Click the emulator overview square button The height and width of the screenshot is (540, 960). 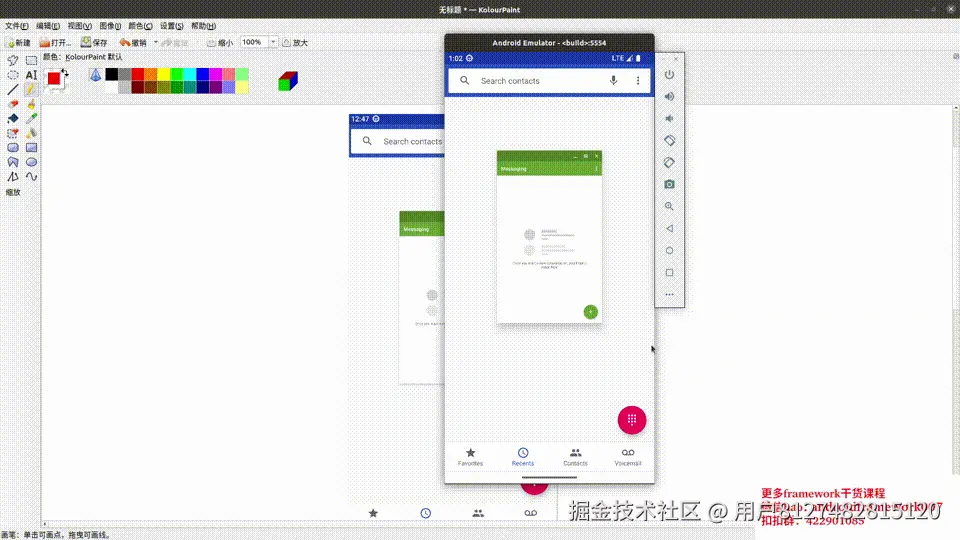tap(669, 272)
